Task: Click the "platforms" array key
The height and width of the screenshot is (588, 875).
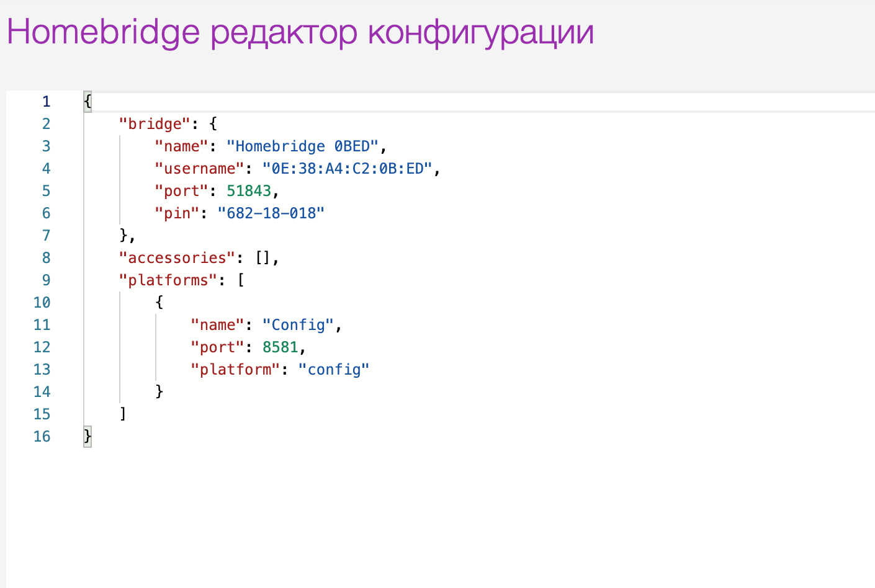Action: [x=168, y=280]
